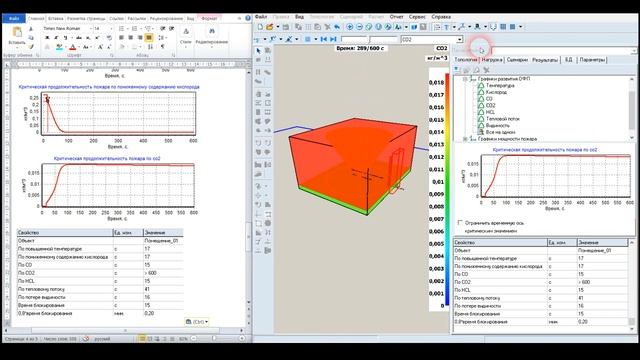The width and height of the screenshot is (640, 360).
Task: Switch to Топология panel tab
Action: (465, 60)
